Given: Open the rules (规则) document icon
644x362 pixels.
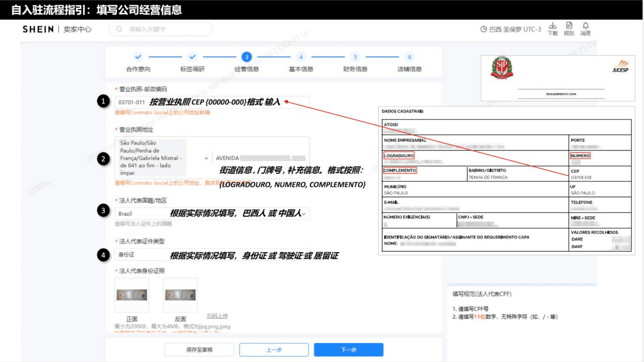Looking at the screenshot, I should click(x=569, y=25).
